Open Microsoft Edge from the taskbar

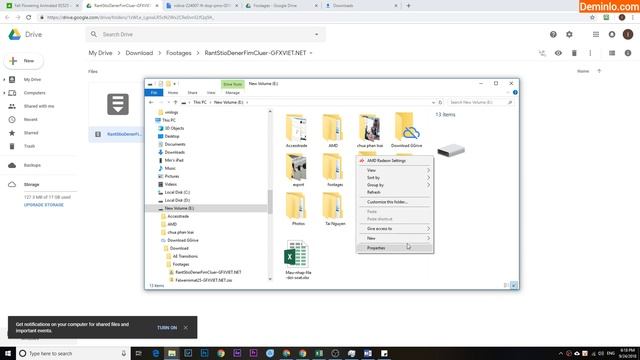pyautogui.click(x=156, y=353)
